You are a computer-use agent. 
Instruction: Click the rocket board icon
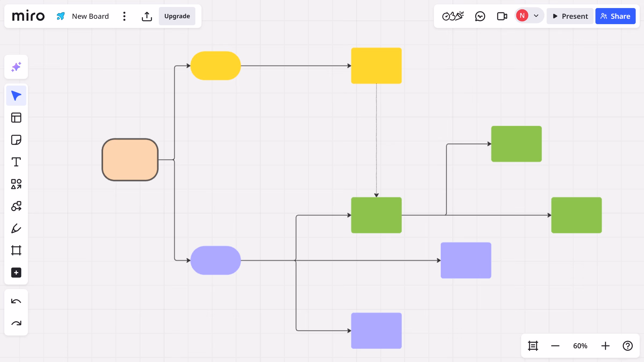(x=61, y=16)
